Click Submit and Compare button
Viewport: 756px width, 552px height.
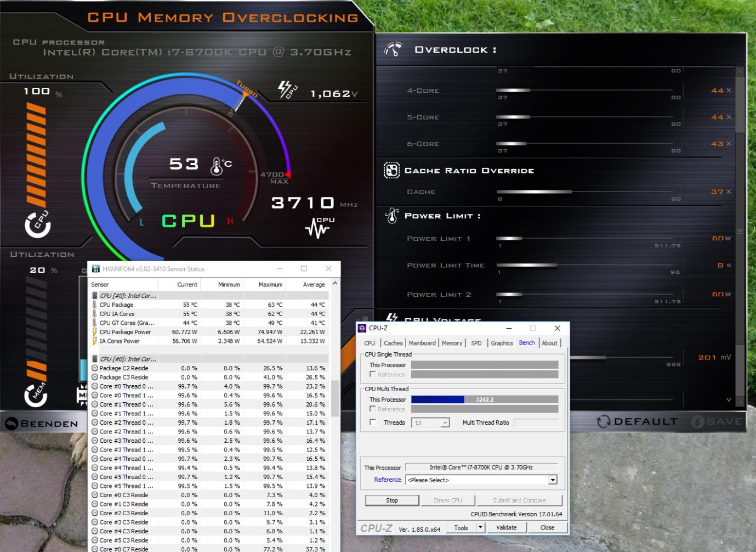pos(519,500)
